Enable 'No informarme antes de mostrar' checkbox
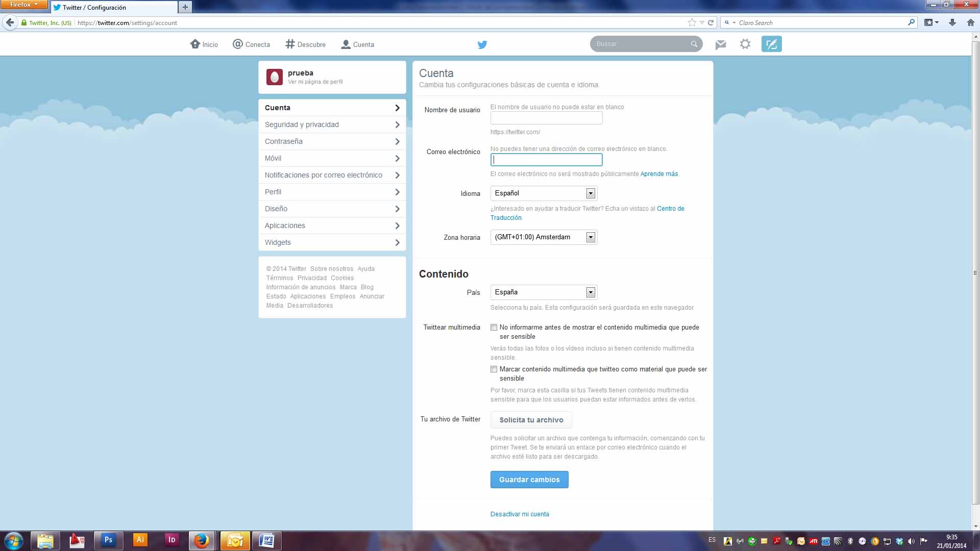 (494, 328)
